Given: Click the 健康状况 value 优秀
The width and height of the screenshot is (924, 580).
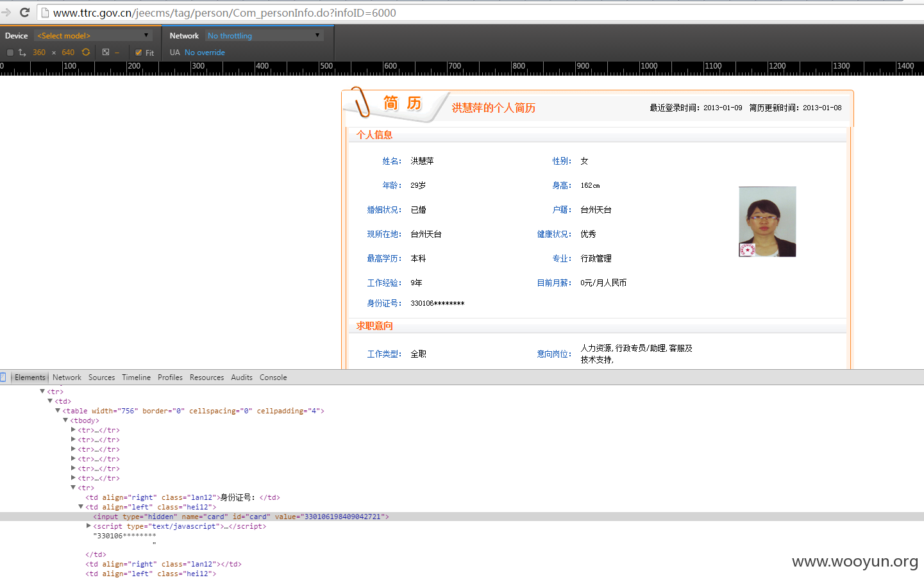Looking at the screenshot, I should tap(588, 234).
